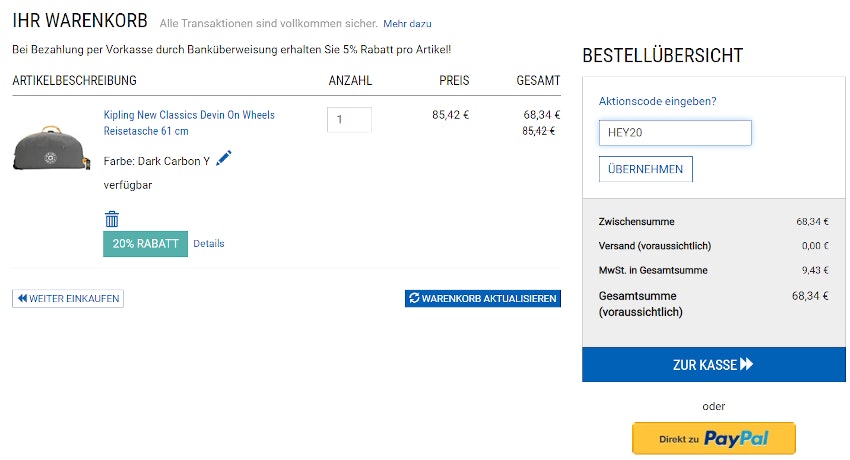Image resolution: width=850 pixels, height=460 pixels.
Task: Show discount Details next to 20% Rabatt
Action: tap(209, 244)
